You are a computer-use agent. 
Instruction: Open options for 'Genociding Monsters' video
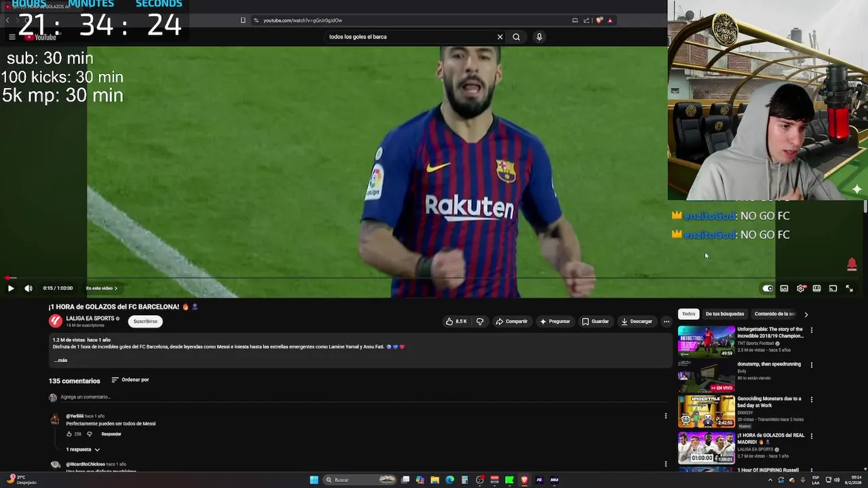[811, 399]
